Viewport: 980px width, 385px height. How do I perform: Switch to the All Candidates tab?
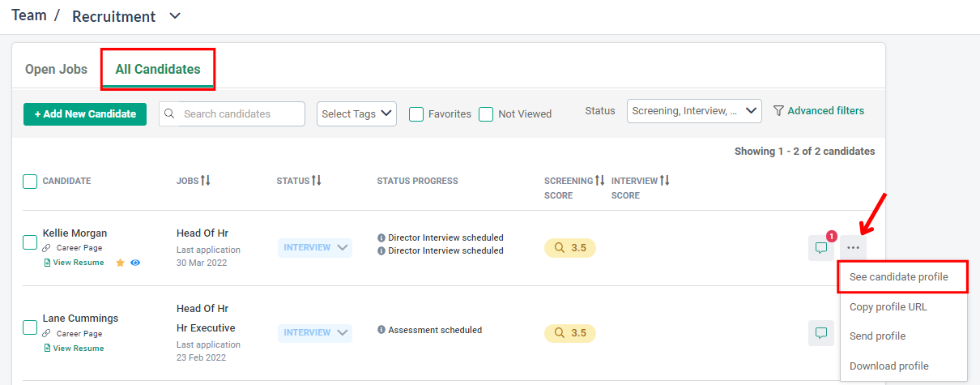[x=158, y=70]
